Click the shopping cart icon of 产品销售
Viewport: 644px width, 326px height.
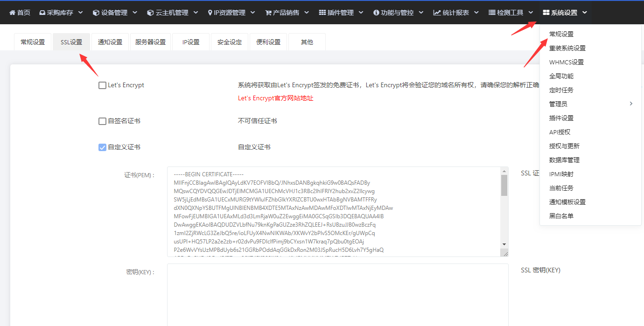pyautogui.click(x=268, y=13)
